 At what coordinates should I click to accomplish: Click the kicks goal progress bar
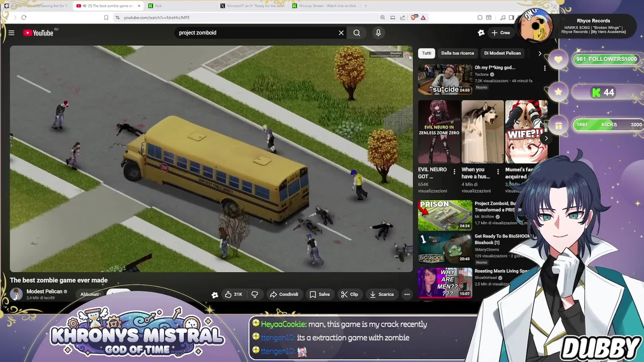[609, 125]
